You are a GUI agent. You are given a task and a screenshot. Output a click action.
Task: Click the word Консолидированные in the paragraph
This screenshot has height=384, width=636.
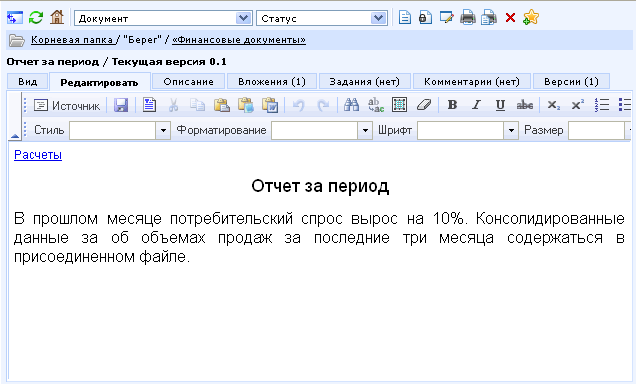(x=550, y=219)
